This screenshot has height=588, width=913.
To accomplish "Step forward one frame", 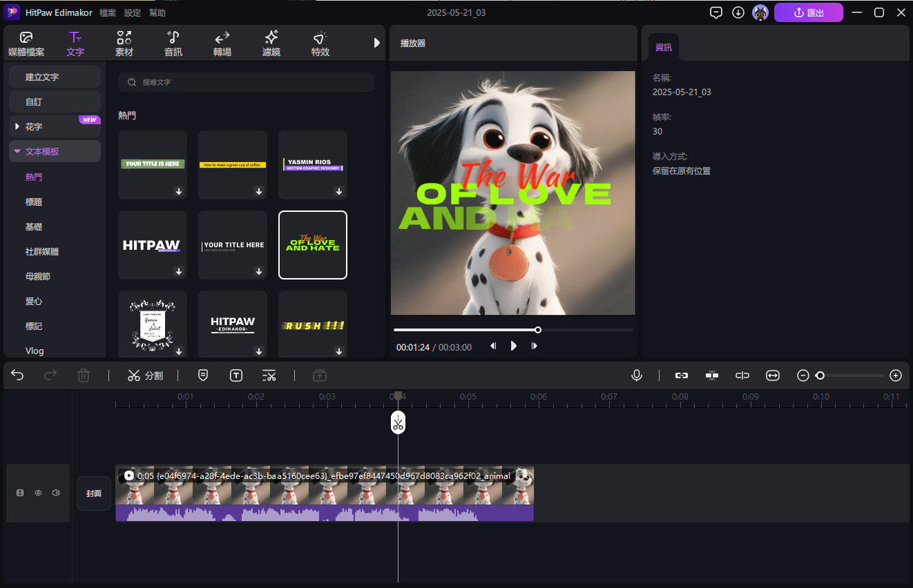I will (534, 346).
